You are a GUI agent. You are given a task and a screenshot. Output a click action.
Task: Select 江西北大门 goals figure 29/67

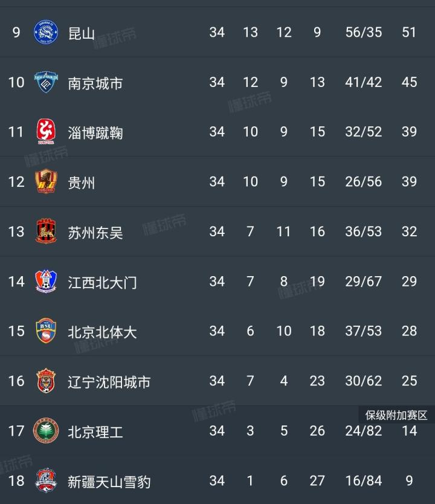coord(364,282)
